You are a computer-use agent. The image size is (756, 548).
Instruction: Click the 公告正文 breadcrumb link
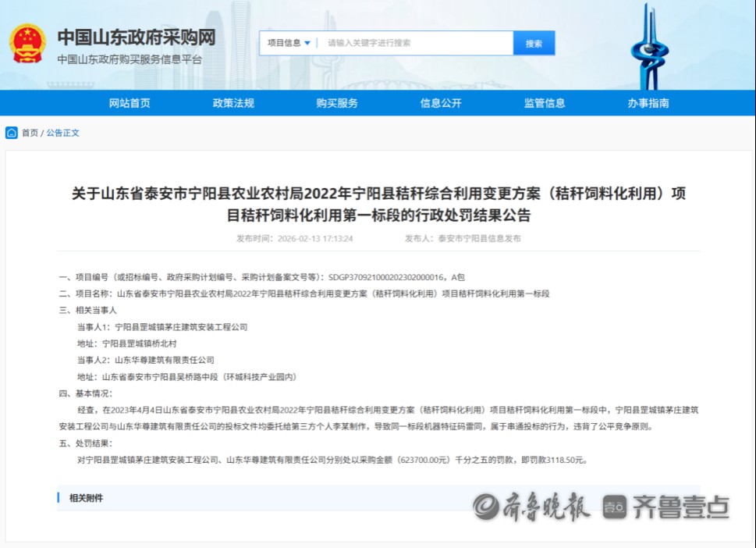click(x=63, y=133)
